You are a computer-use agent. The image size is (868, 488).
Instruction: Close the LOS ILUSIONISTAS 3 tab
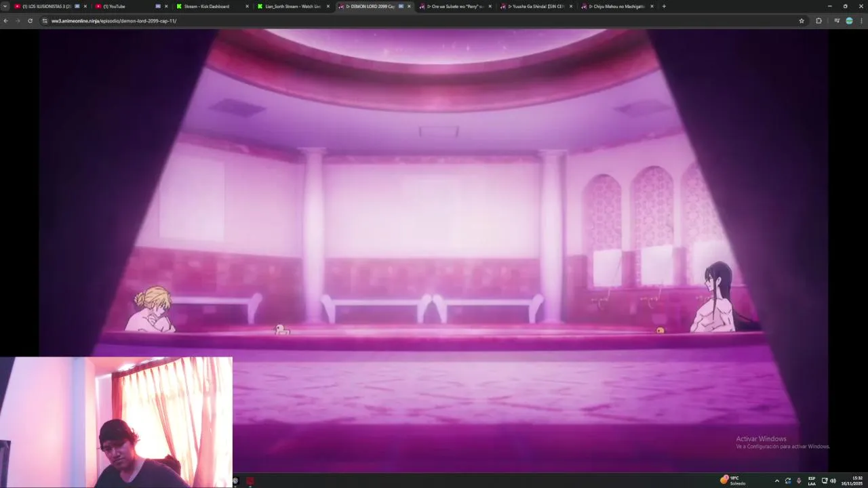point(85,6)
